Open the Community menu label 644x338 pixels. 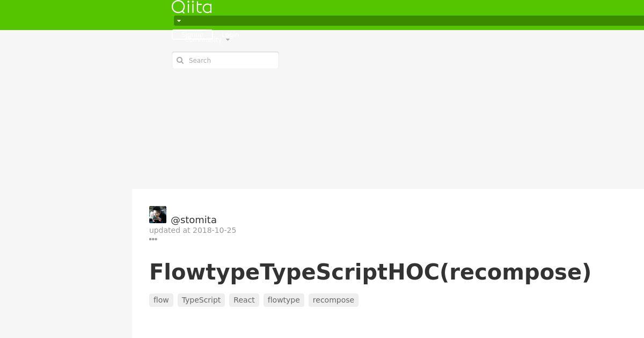203,40
